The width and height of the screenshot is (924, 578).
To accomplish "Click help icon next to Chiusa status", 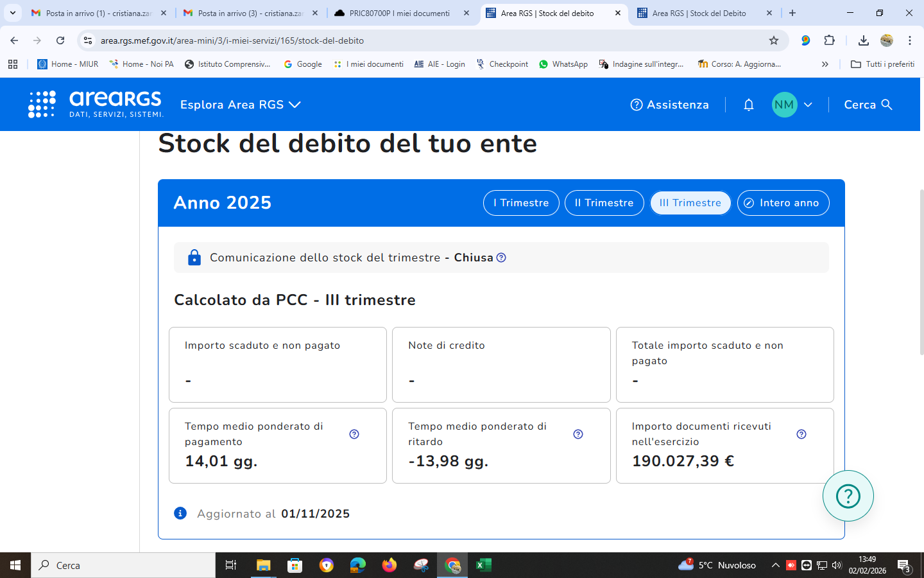I will pos(501,258).
